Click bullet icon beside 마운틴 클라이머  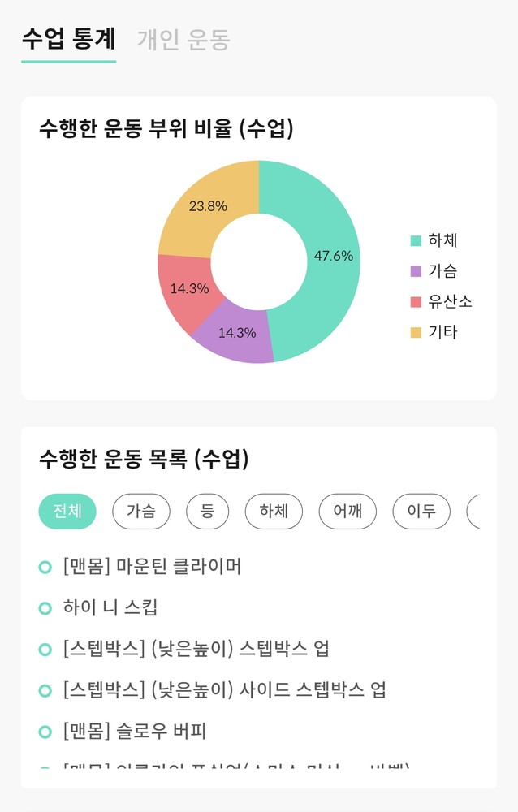tap(45, 566)
